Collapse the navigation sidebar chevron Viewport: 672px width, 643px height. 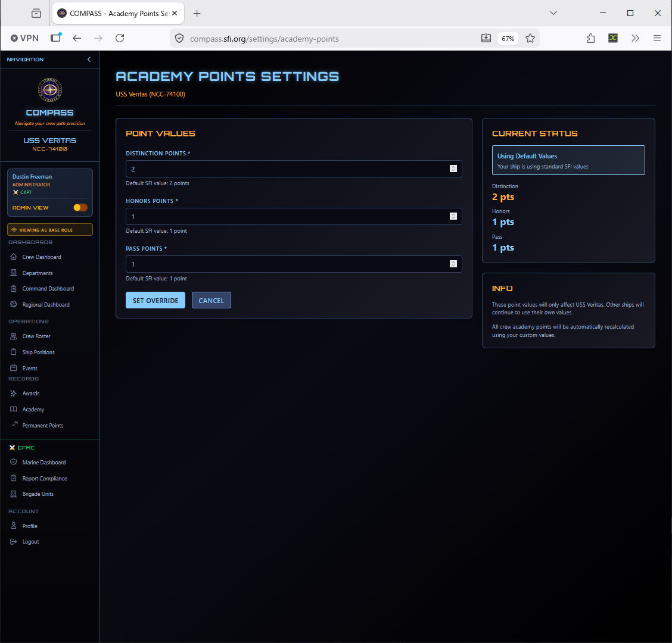point(89,60)
